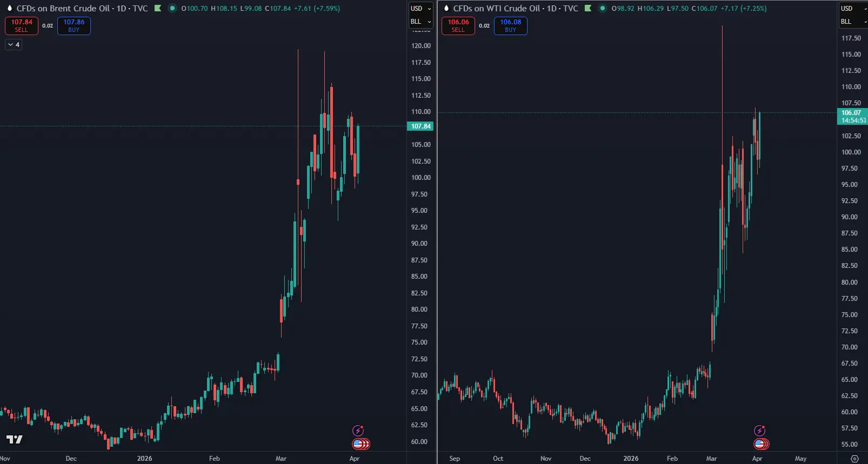Expand the collapsed indicators legend showing 4
The width and height of the screenshot is (868, 464).
click(14, 45)
